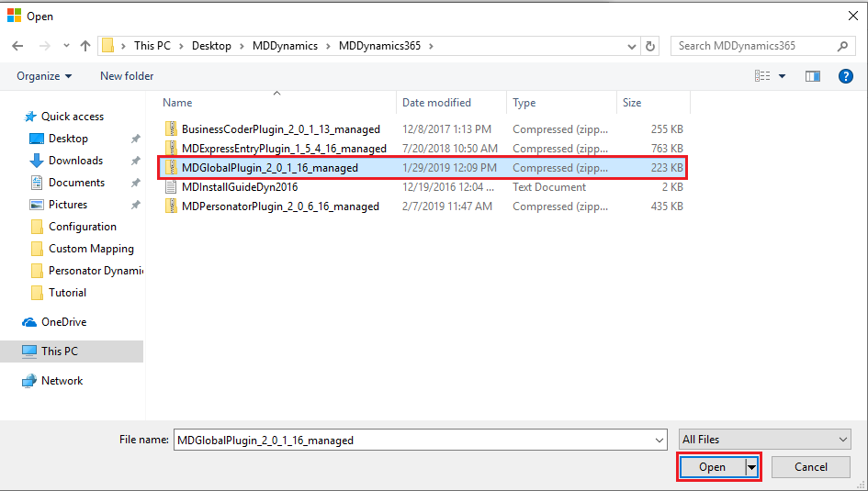Select BusinessCoderPlugin_2_0_1_13_managed zip file

pyautogui.click(x=280, y=129)
